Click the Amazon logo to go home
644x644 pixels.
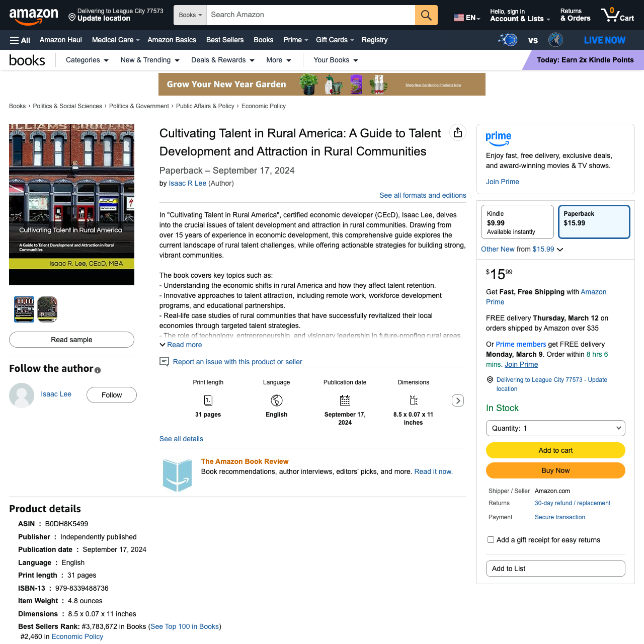coord(34,15)
